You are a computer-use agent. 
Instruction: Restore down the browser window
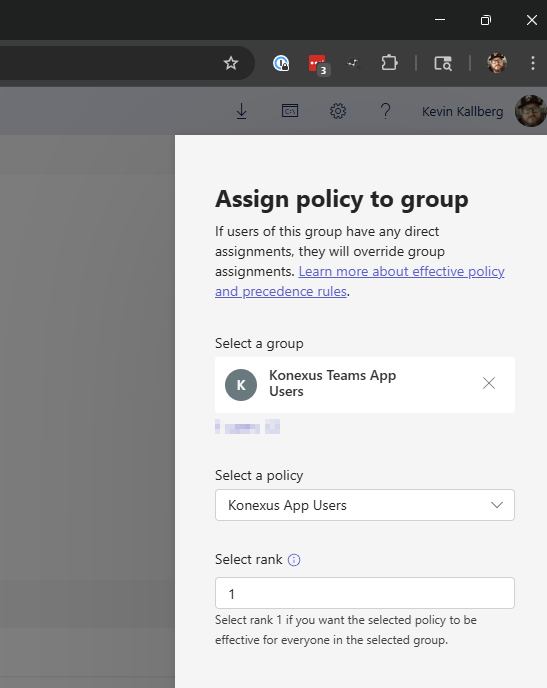point(486,20)
